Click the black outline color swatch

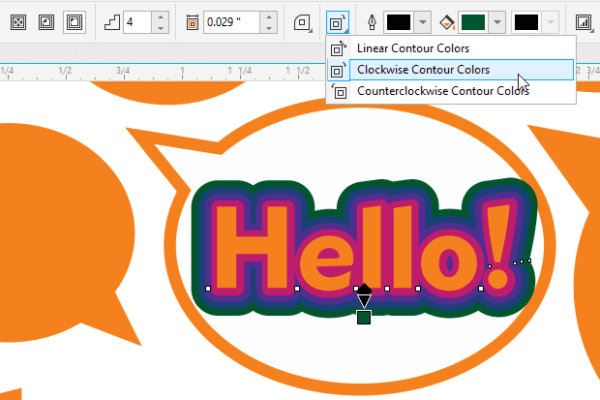pyautogui.click(x=400, y=20)
